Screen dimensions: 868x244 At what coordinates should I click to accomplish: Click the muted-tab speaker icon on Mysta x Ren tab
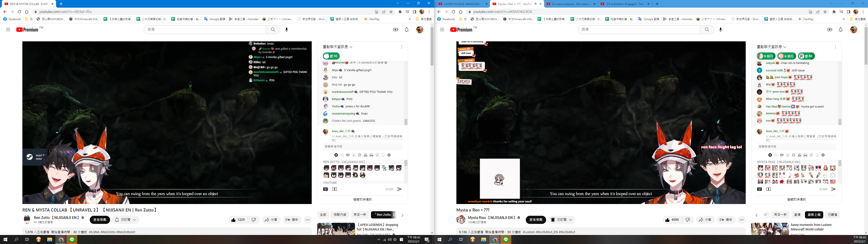coord(535,4)
